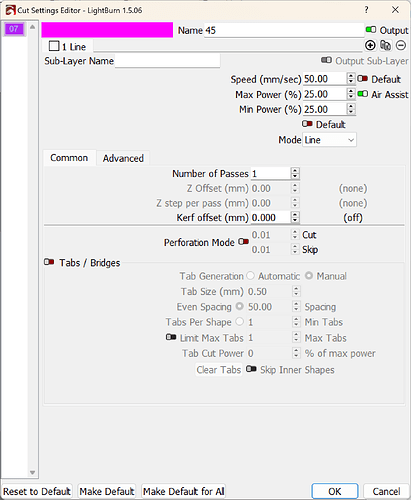
Task: Open the help question mark button
Action: (366, 10)
